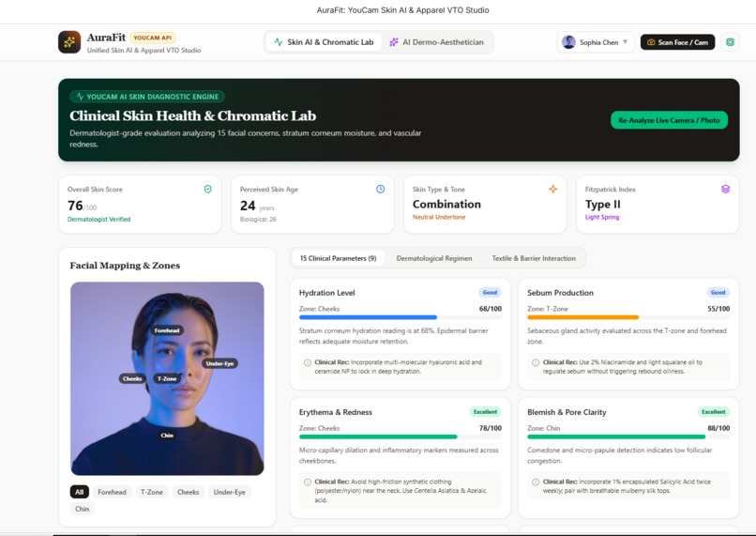
Task: Click the Zone: T-Zone label on Sebum card
Action: 548,309
